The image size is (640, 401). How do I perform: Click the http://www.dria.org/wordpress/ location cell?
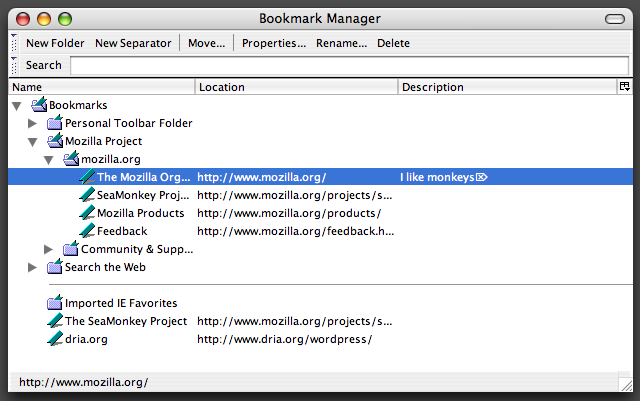(284, 339)
